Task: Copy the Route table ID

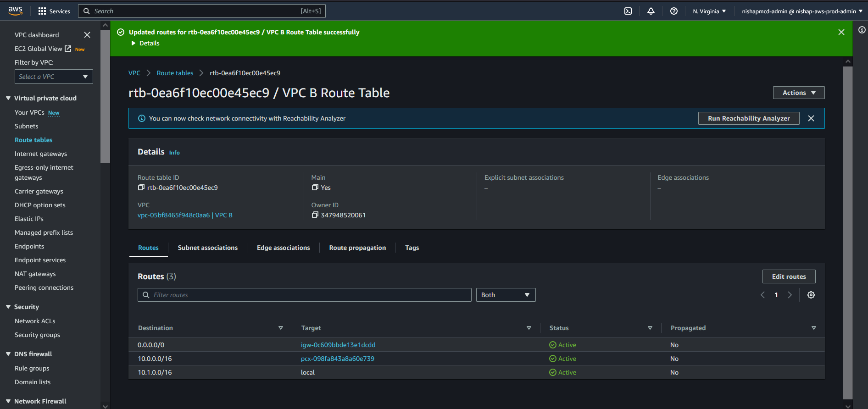Action: point(141,188)
